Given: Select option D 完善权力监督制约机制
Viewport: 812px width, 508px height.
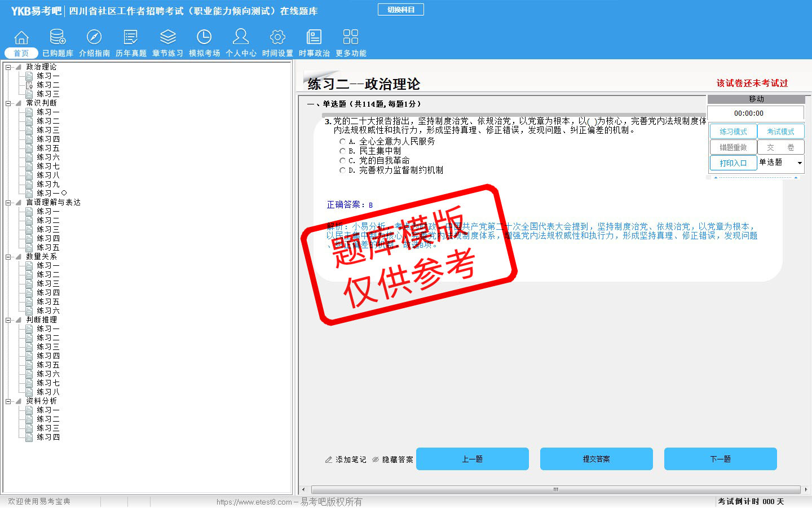Looking at the screenshot, I should [342, 170].
